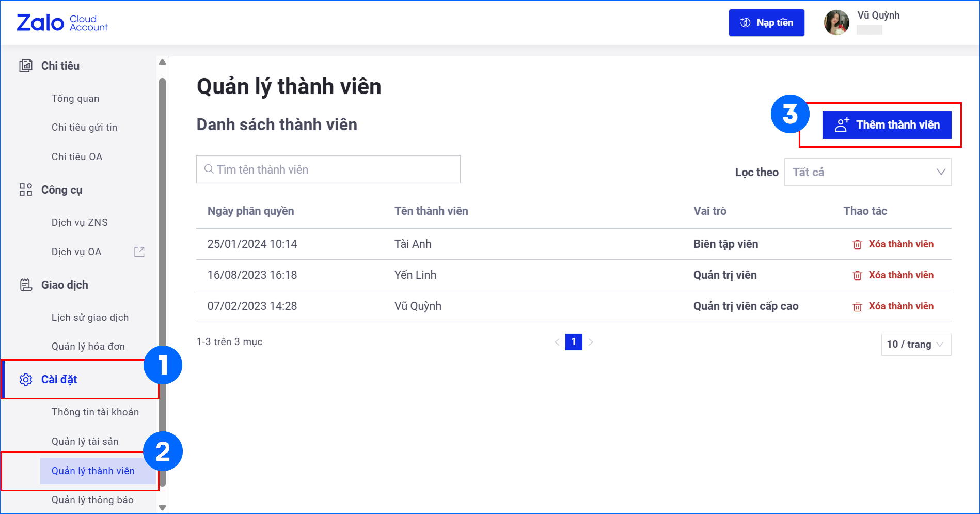The image size is (980, 514).
Task: Click the trash icon in Vũ Quỳnh's row
Action: [857, 307]
